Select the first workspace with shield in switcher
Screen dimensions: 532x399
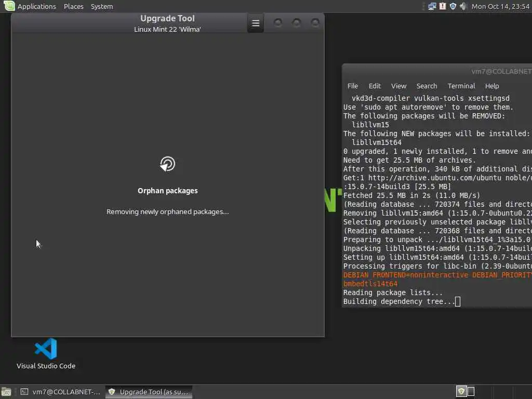pos(461,392)
